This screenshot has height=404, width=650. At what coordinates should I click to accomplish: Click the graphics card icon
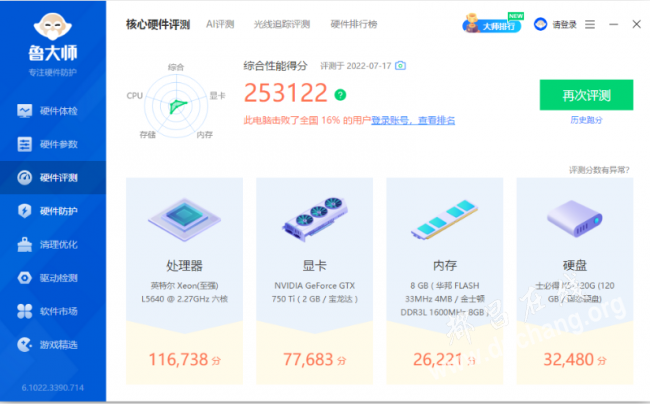(315, 219)
